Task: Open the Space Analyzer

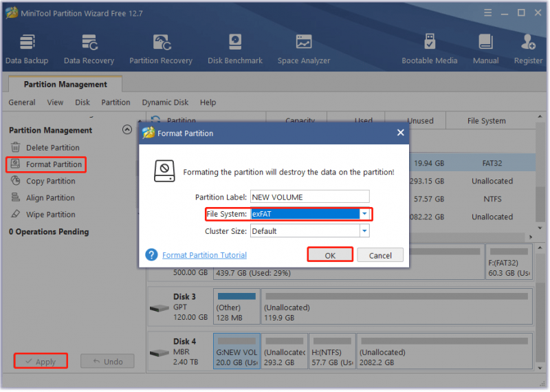Action: (x=303, y=49)
